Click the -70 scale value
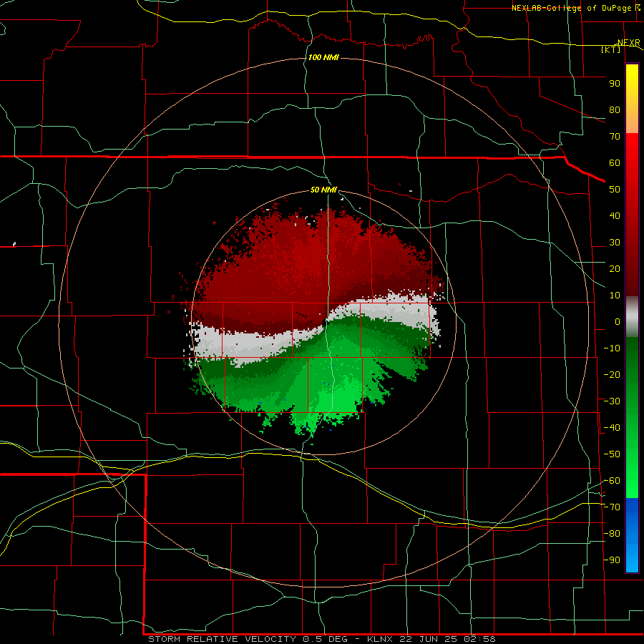The image size is (644, 644). (x=612, y=507)
